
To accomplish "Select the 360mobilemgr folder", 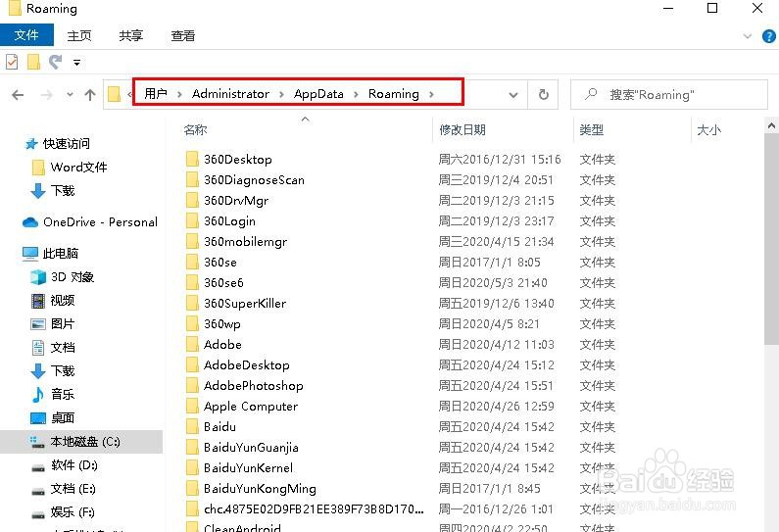I will click(x=245, y=242).
